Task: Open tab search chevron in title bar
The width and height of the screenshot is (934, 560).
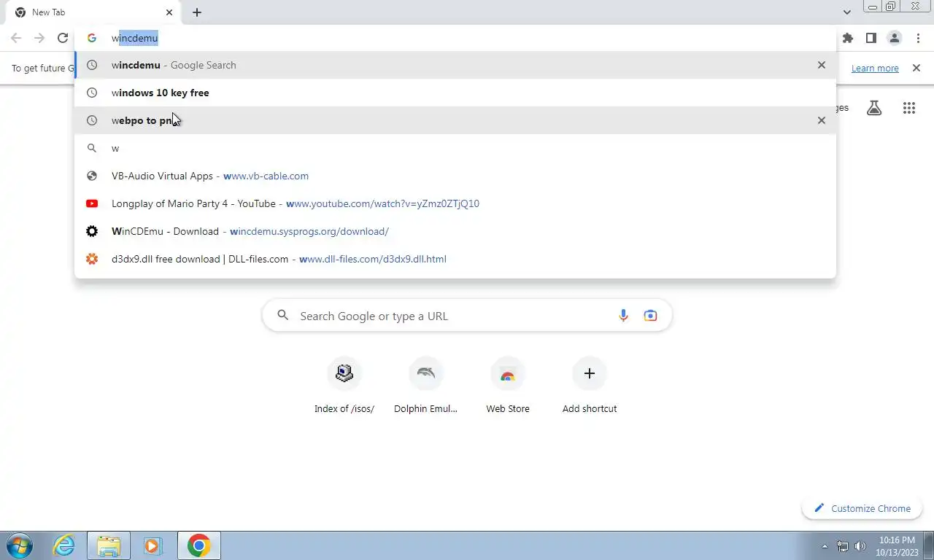Action: pyautogui.click(x=846, y=12)
